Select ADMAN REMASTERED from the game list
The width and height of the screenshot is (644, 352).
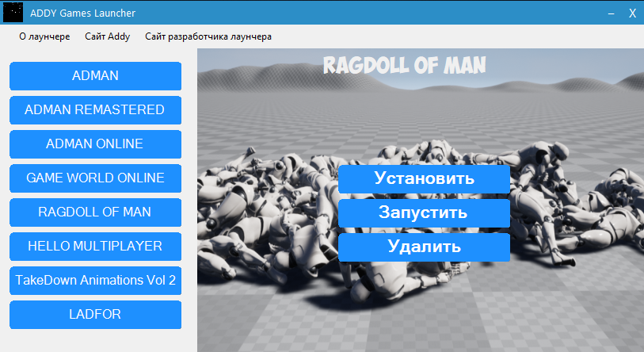[95, 110]
